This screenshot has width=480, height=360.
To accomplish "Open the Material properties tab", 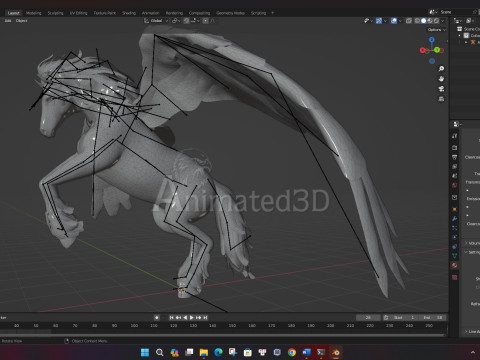I will (454, 265).
